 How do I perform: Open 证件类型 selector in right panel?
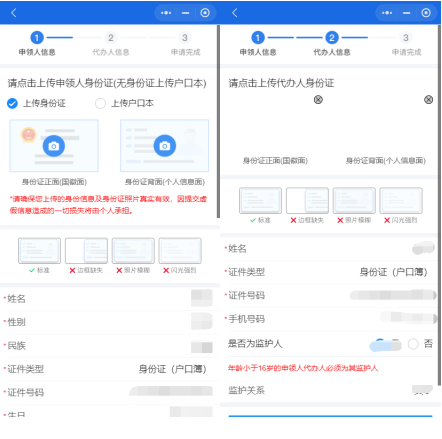(x=330, y=272)
